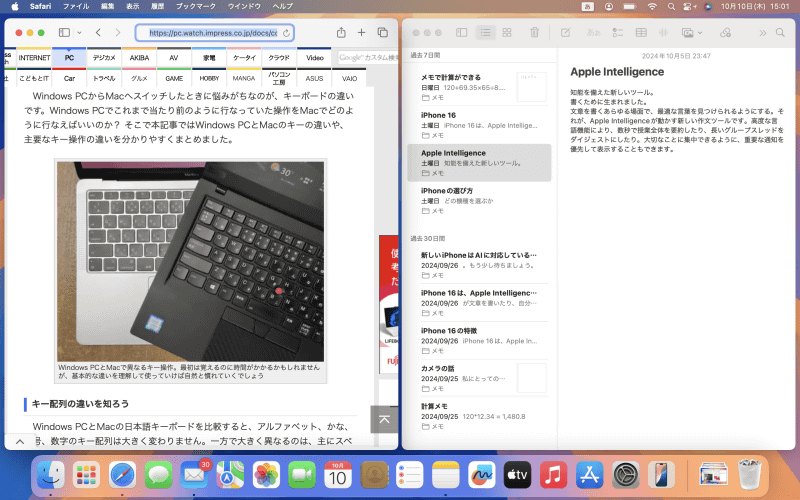The image size is (800, 500).
Task: Open note 計算メモ
Action: (479, 416)
